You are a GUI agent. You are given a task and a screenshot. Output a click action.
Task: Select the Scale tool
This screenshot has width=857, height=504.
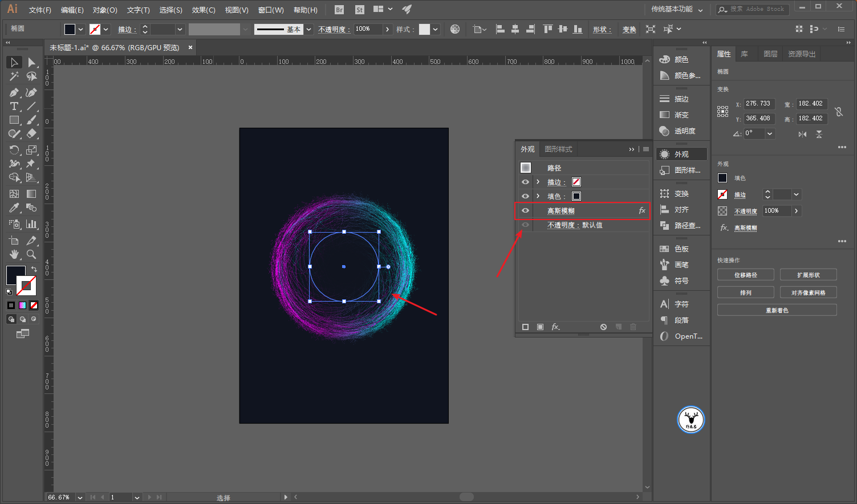[x=31, y=150]
